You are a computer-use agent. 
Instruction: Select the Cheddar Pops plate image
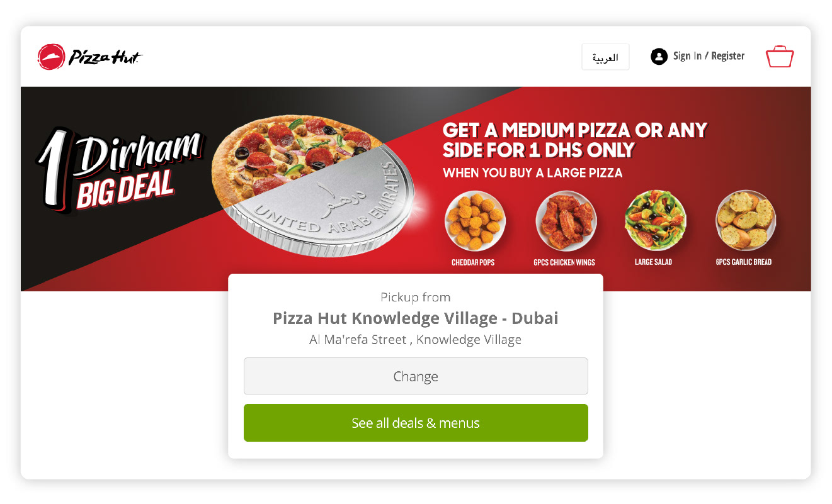(475, 221)
